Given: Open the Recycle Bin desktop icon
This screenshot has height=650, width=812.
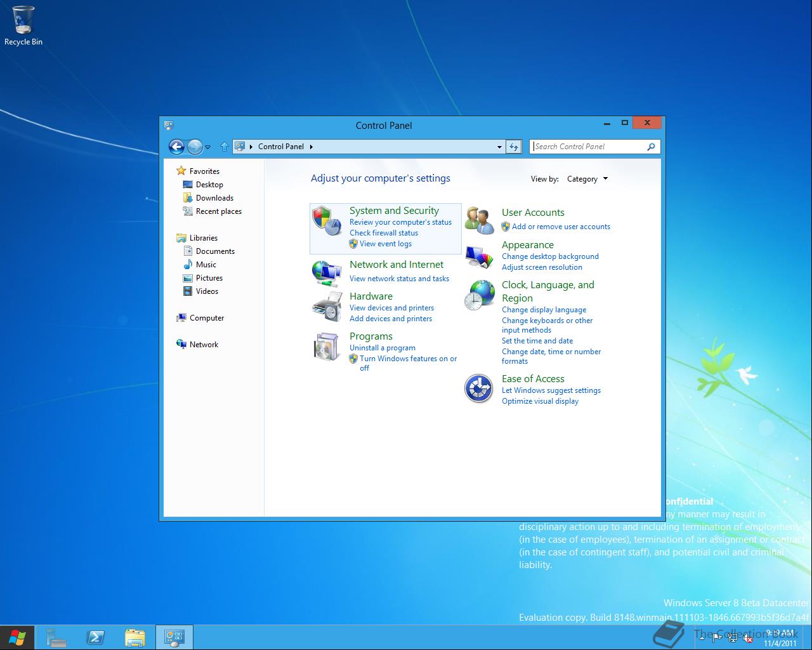Looking at the screenshot, I should [23, 25].
